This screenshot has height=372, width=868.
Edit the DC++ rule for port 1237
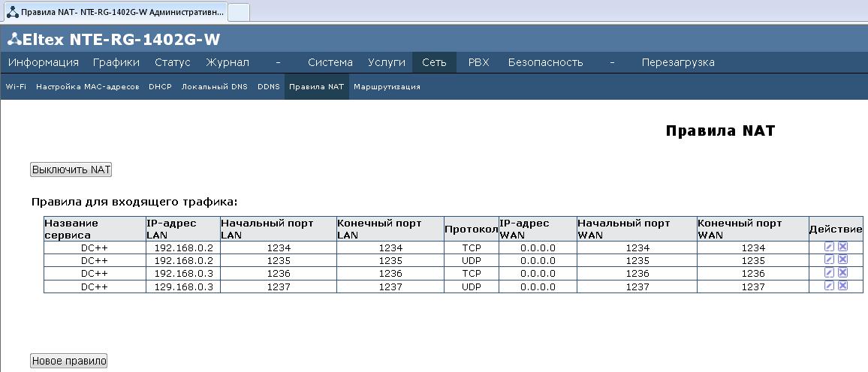(829, 286)
